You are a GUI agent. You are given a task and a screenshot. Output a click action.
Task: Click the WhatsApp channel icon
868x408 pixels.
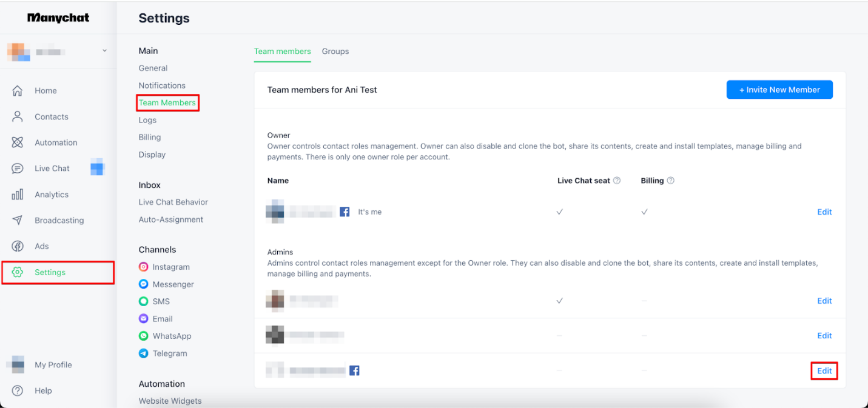(x=144, y=336)
